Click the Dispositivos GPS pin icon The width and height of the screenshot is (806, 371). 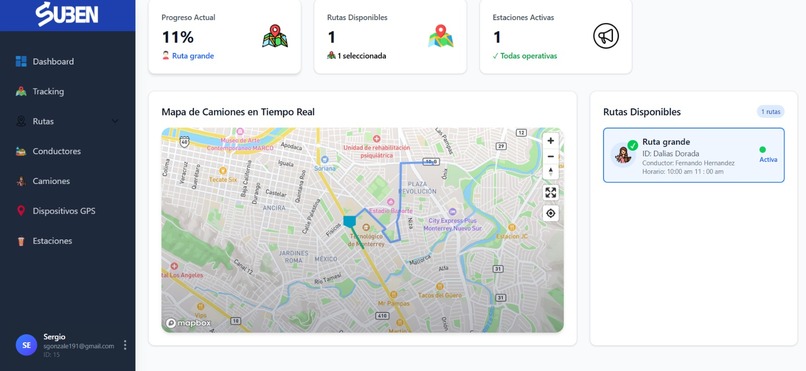pyautogui.click(x=21, y=211)
